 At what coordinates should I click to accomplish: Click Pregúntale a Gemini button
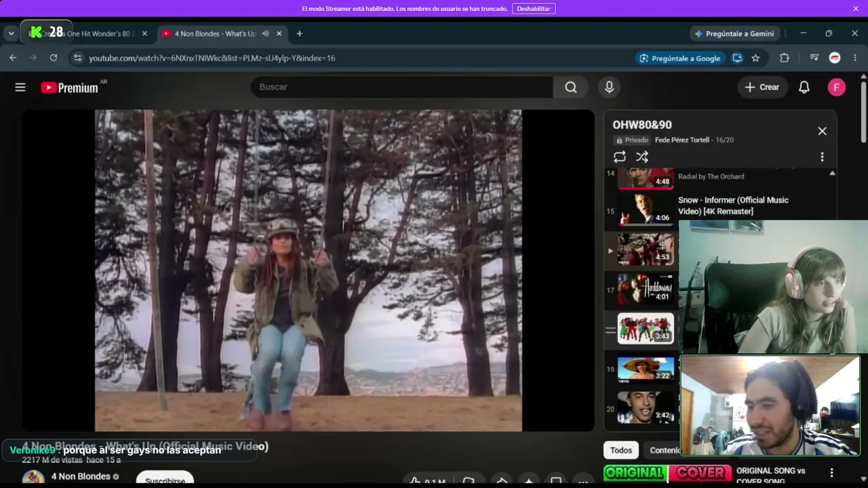pyautogui.click(x=734, y=34)
